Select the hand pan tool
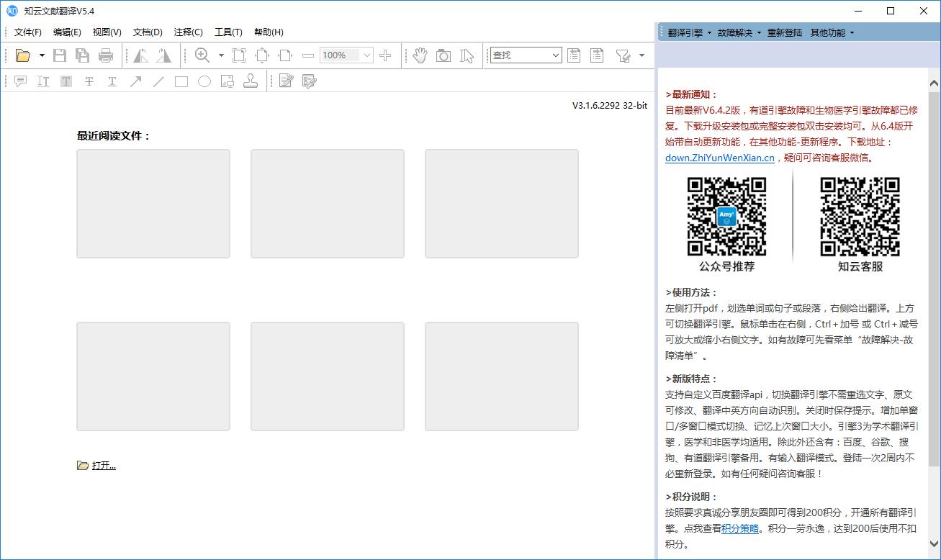 [x=420, y=55]
